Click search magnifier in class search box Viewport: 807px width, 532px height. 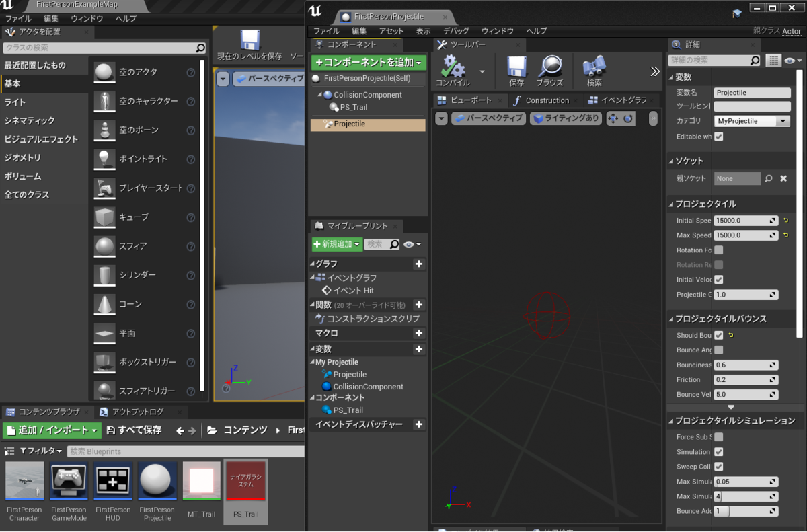(200, 48)
